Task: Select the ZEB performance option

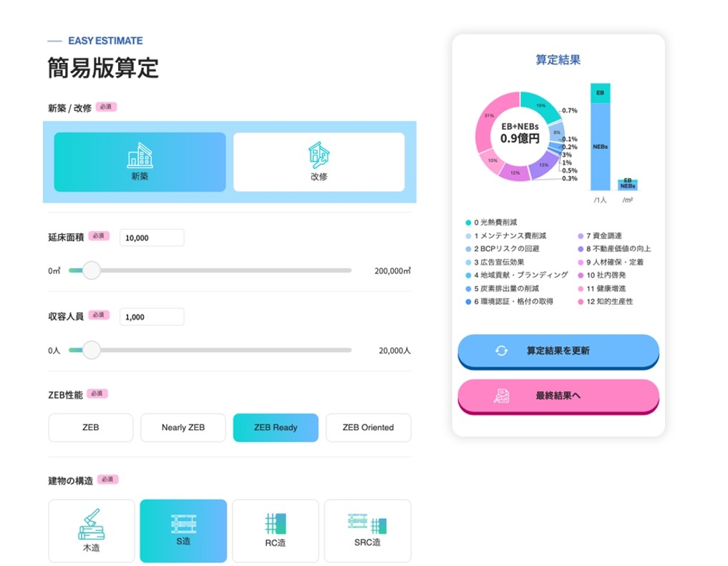Action: [90, 427]
